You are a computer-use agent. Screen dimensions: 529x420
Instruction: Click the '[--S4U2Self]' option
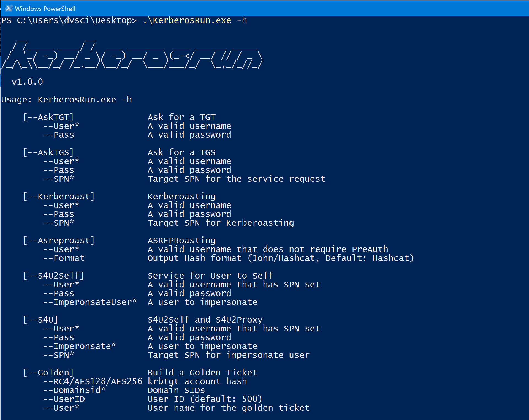click(53, 276)
